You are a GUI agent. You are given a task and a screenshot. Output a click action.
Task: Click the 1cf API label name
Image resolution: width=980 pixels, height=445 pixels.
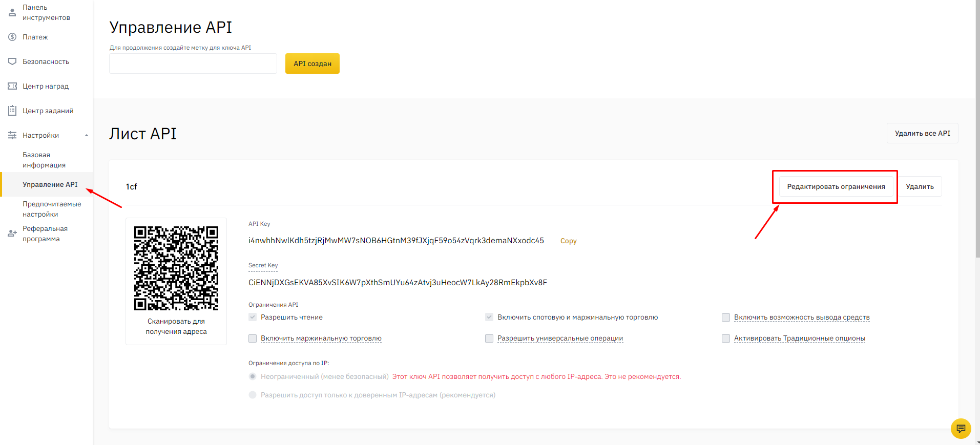click(x=132, y=186)
